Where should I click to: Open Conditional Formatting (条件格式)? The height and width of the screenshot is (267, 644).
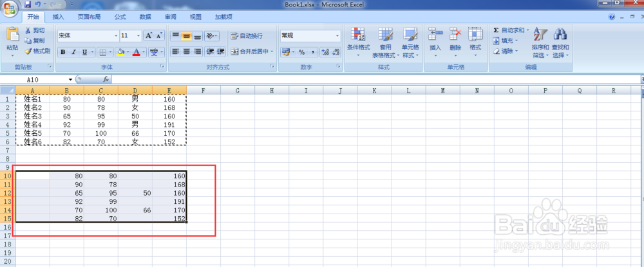pos(358,42)
